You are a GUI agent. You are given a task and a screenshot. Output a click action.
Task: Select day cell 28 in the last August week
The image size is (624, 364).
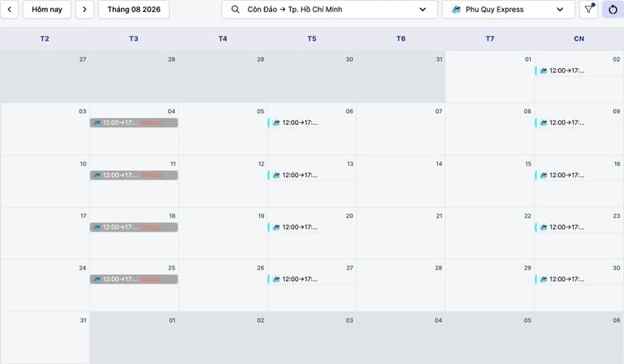401,286
